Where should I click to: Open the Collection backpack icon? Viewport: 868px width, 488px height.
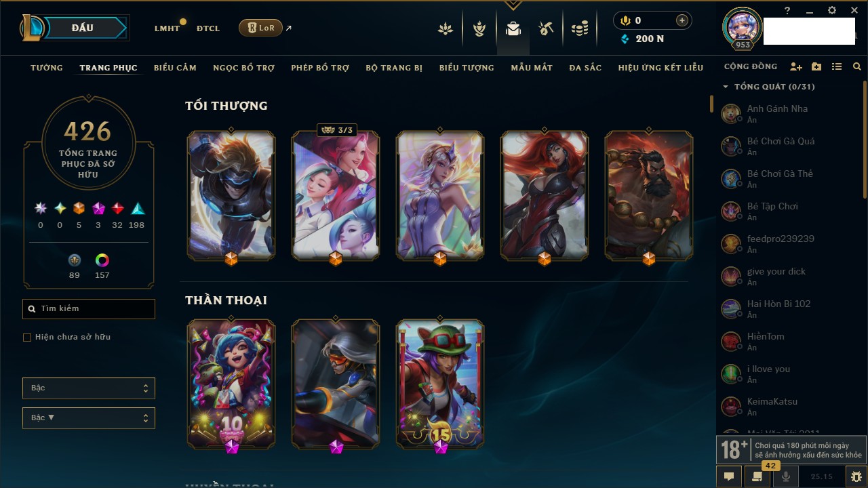coord(513,28)
